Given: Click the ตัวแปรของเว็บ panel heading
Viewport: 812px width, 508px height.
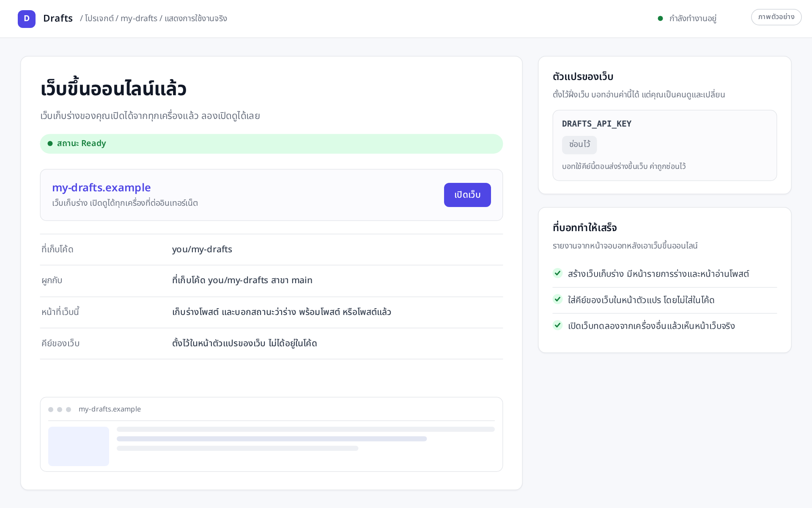Looking at the screenshot, I should point(583,77).
